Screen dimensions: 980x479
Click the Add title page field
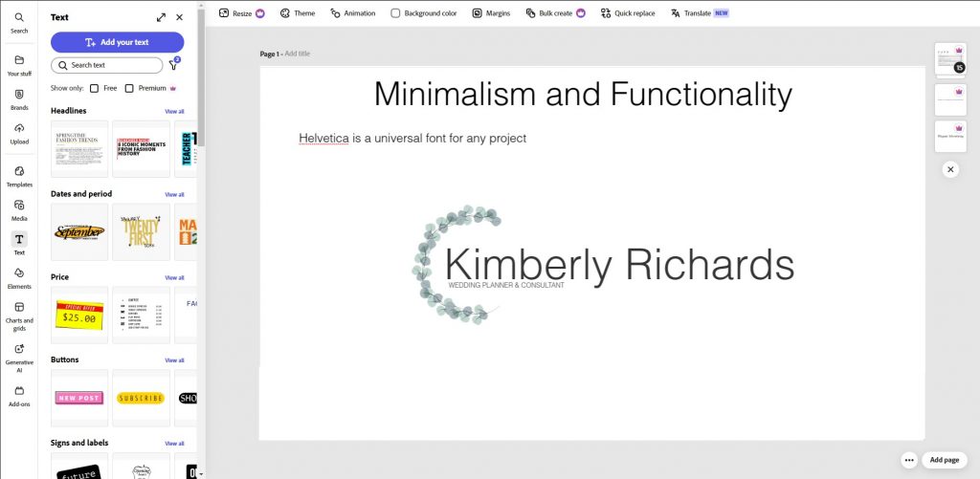[297, 54]
